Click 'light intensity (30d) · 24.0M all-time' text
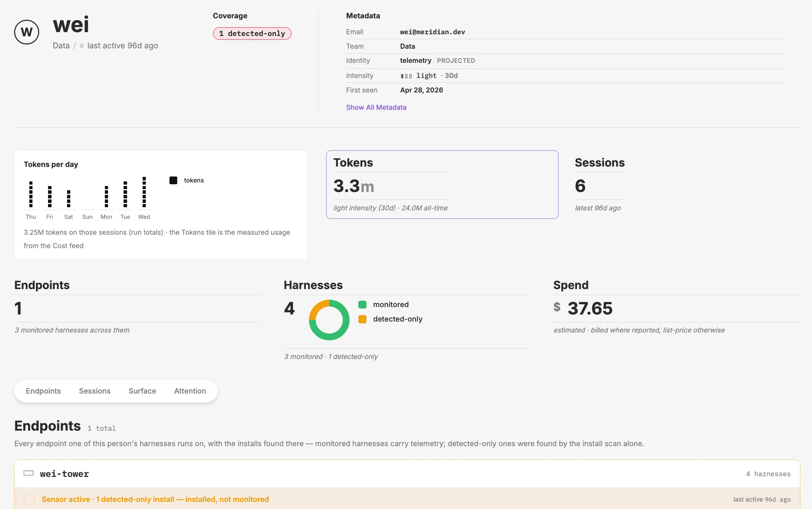The image size is (812, 509). [x=390, y=208]
